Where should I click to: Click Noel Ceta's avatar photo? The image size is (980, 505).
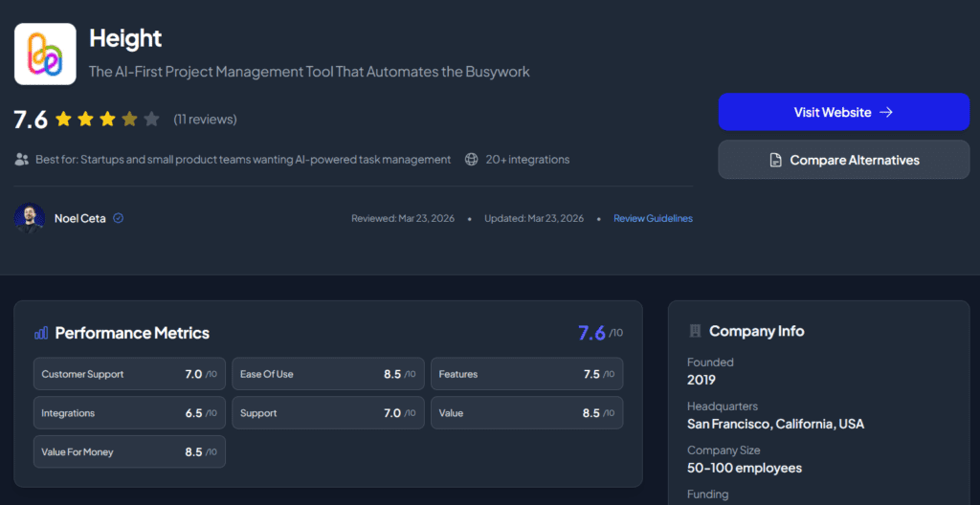click(x=30, y=218)
